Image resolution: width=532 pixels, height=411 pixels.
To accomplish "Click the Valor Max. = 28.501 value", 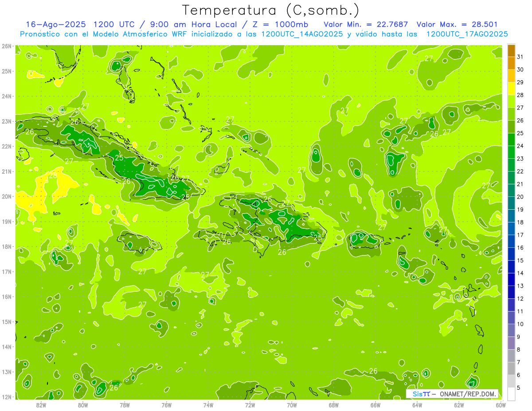I will (457, 24).
